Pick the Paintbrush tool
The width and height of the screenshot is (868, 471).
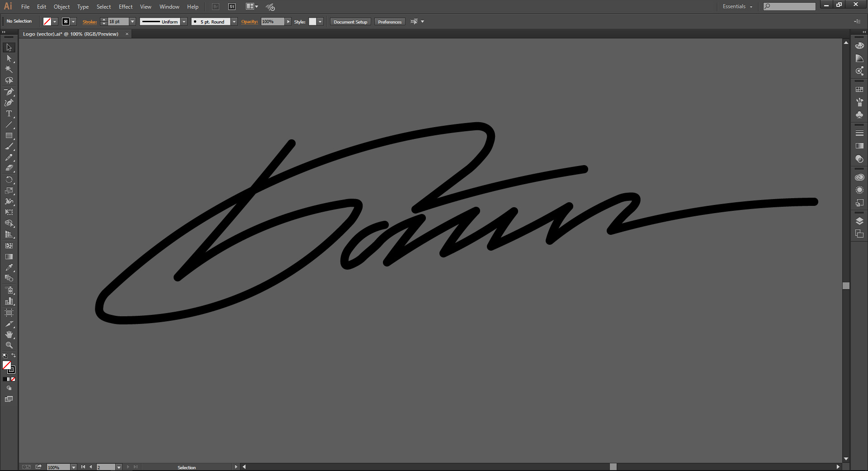click(x=9, y=147)
